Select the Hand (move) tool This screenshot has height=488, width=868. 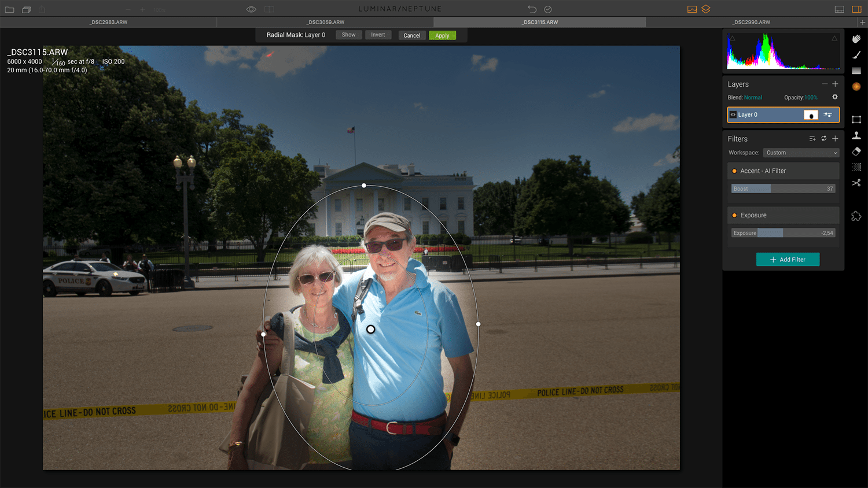tap(856, 39)
